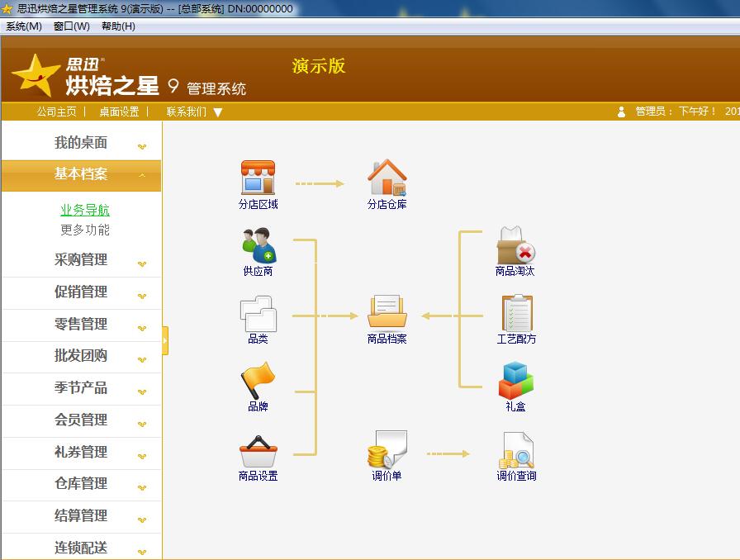Image resolution: width=740 pixels, height=560 pixels.
Task: Select 促销管理 sidebar item
Action: tap(81, 292)
